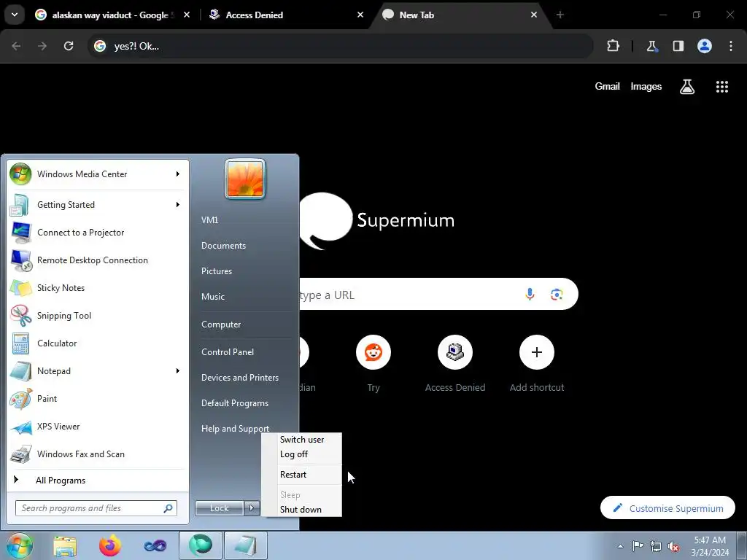Image resolution: width=747 pixels, height=560 pixels.
Task: Open the Google apps grid
Action: (x=722, y=87)
